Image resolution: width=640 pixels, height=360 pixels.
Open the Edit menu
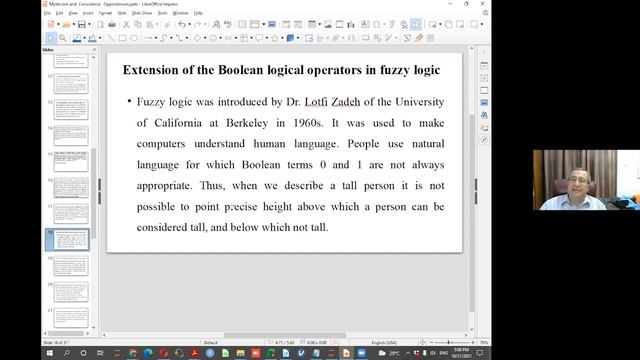tap(60, 13)
